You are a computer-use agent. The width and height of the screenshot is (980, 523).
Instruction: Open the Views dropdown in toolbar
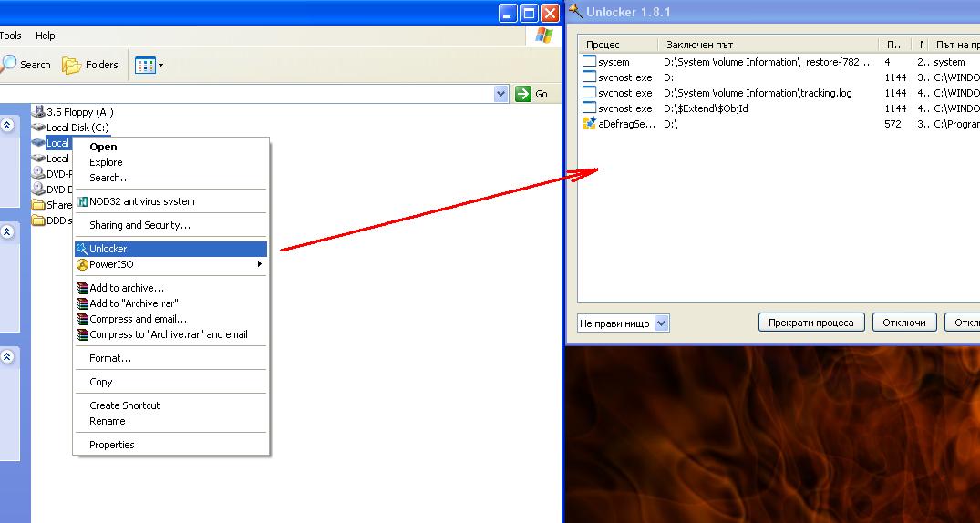click(x=150, y=65)
